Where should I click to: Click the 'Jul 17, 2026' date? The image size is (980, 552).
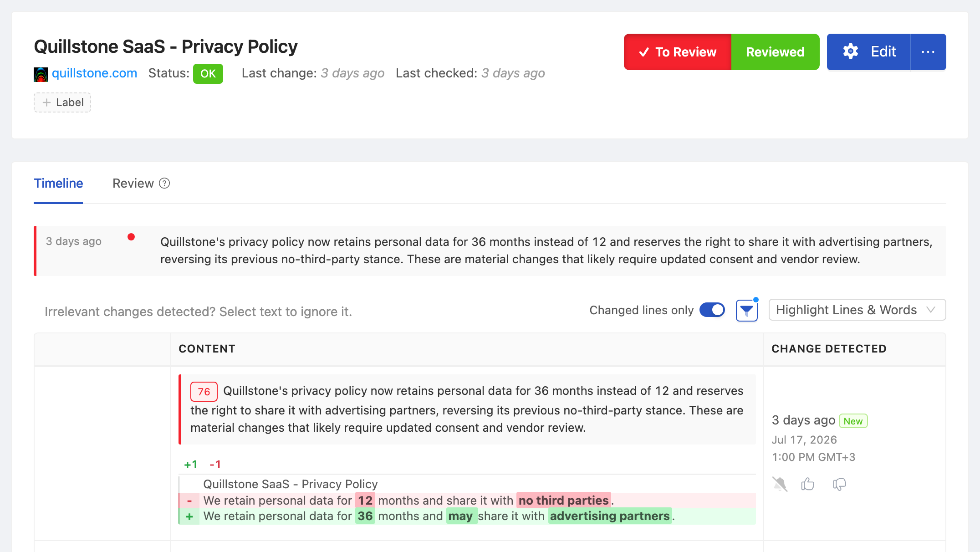click(804, 440)
